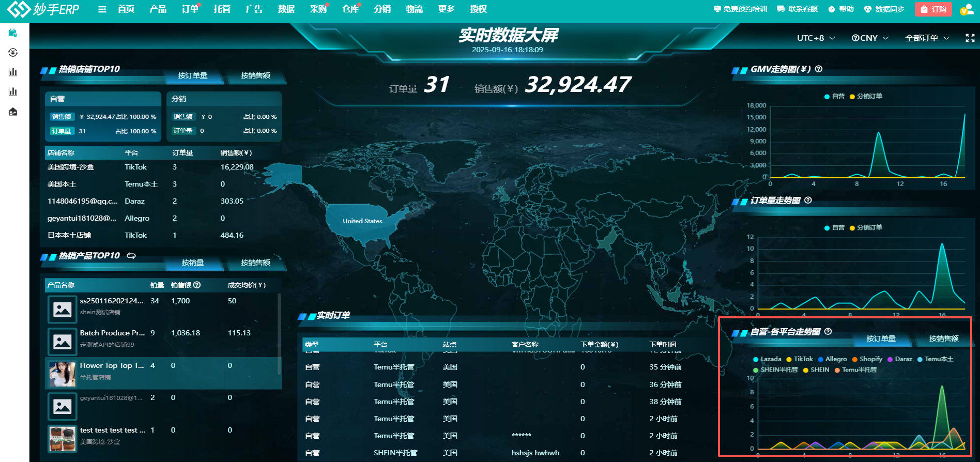Open the 全部订单 order filter dropdown
The image size is (980, 462).
click(927, 38)
